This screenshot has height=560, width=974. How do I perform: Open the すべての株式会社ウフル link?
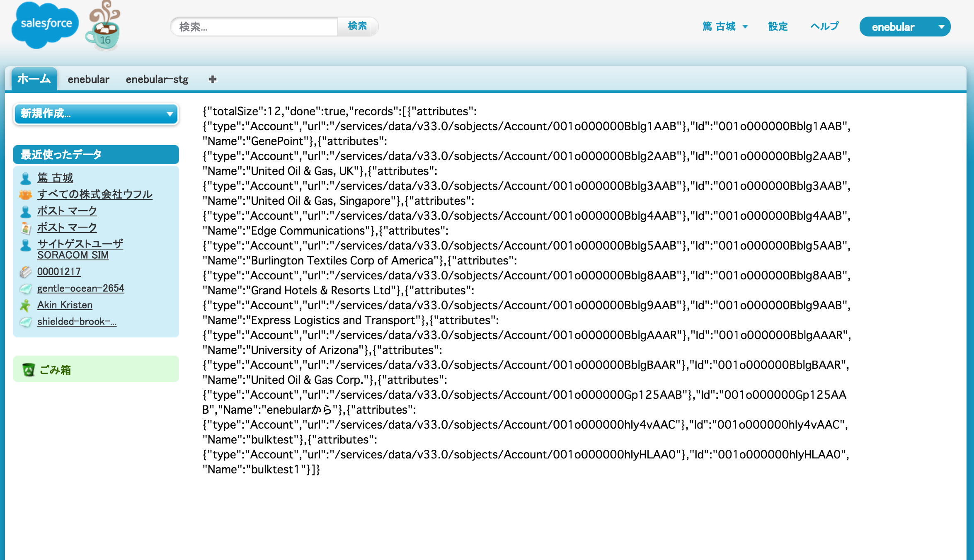pyautogui.click(x=95, y=194)
